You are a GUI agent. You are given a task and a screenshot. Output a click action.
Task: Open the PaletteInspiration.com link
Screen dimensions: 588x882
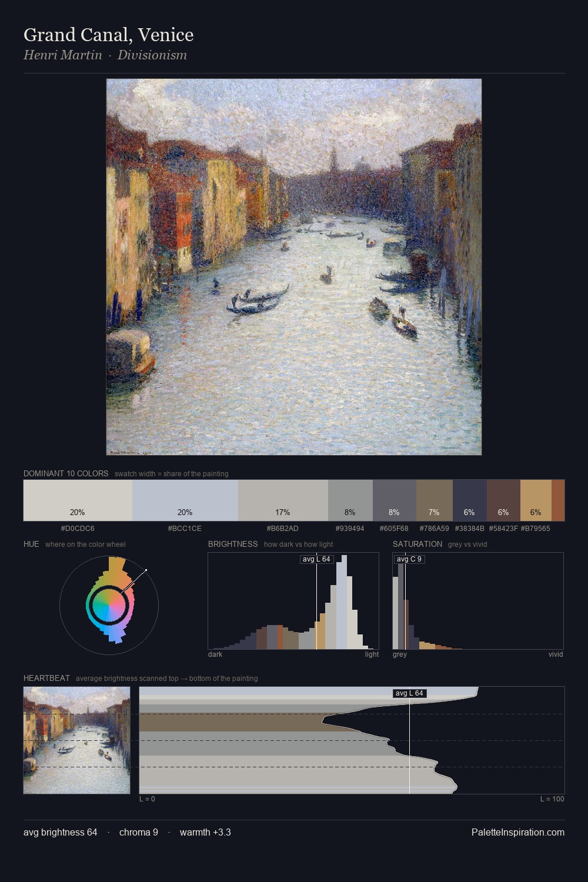point(518,832)
